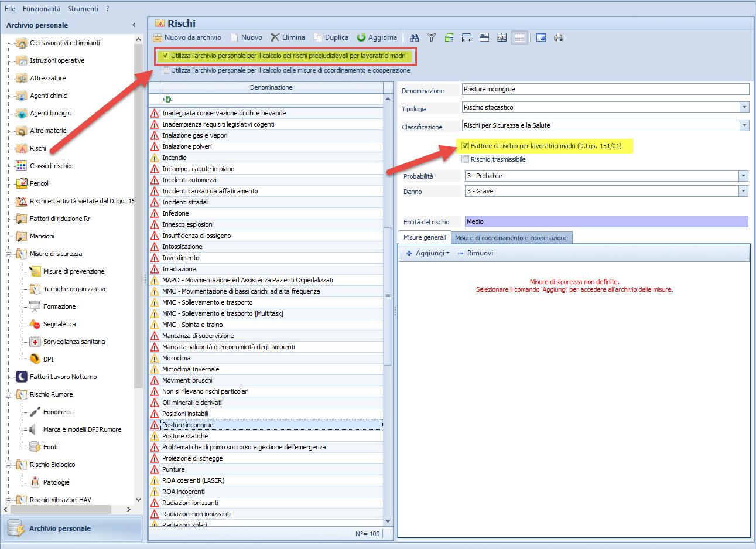Open Attrezzature archive in the sidebar

point(47,78)
